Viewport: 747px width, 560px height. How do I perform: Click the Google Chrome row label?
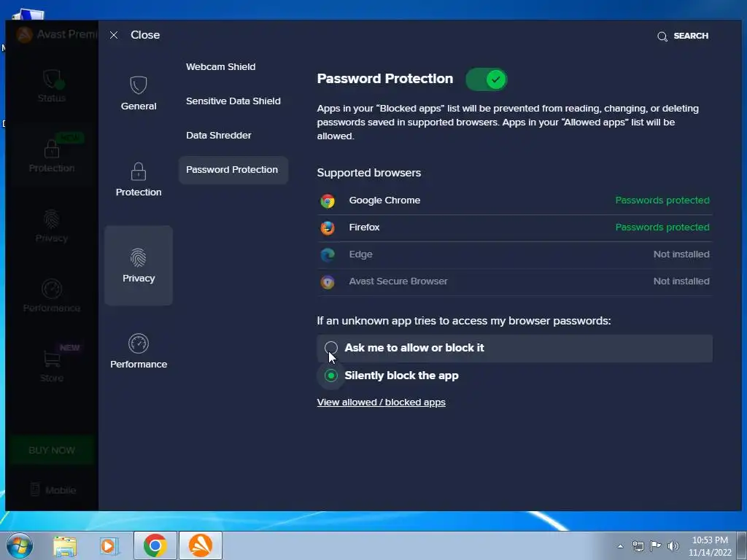[x=384, y=201]
